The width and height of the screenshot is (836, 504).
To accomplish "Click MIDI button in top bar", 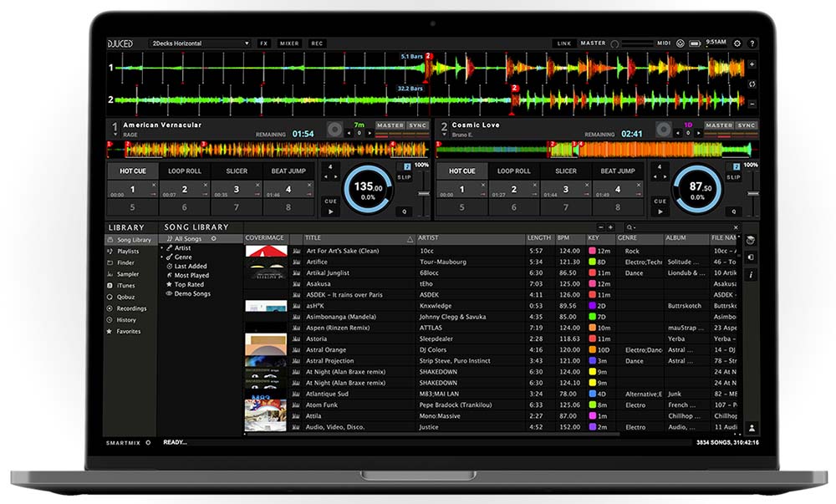I will (664, 43).
